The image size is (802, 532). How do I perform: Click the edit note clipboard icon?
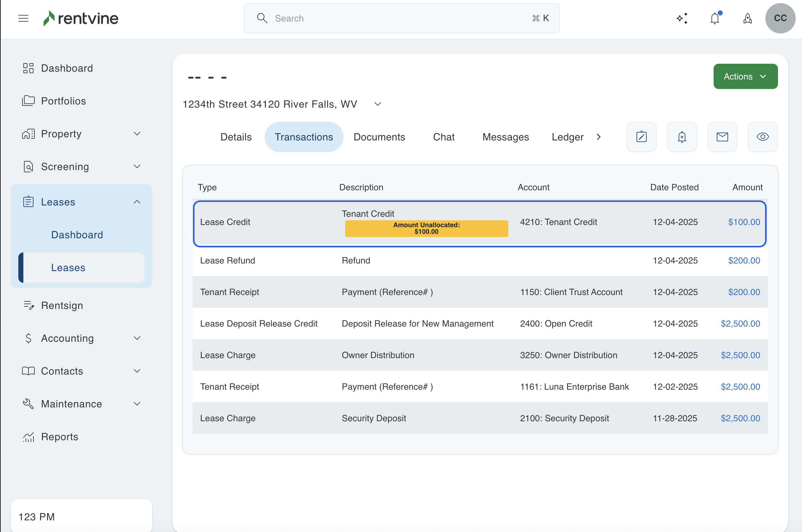point(641,137)
